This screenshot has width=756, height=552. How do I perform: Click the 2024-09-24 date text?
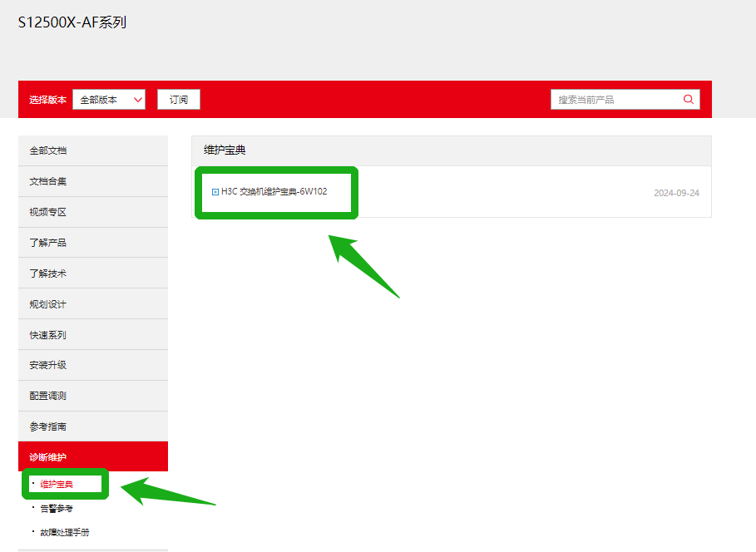[x=676, y=193]
